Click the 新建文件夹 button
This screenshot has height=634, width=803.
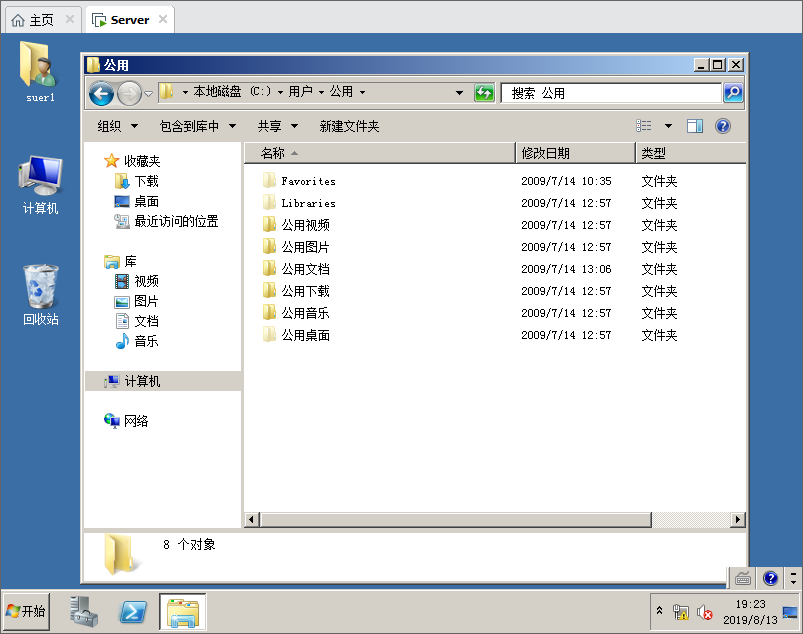[349, 126]
